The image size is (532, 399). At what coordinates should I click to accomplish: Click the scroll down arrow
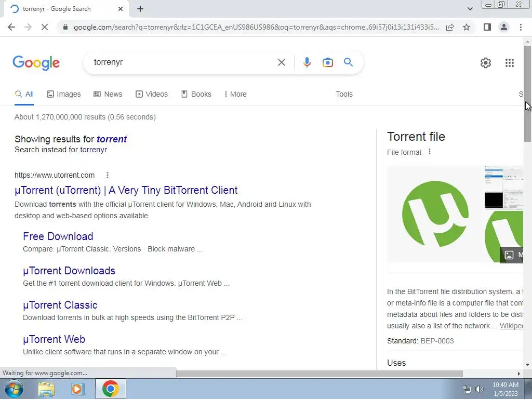click(527, 365)
